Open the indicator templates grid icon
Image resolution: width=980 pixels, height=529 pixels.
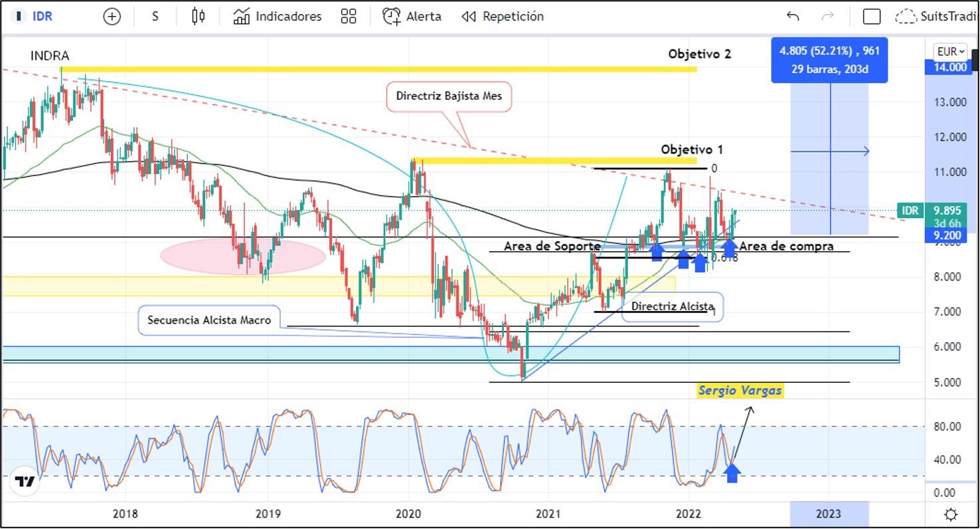click(349, 17)
